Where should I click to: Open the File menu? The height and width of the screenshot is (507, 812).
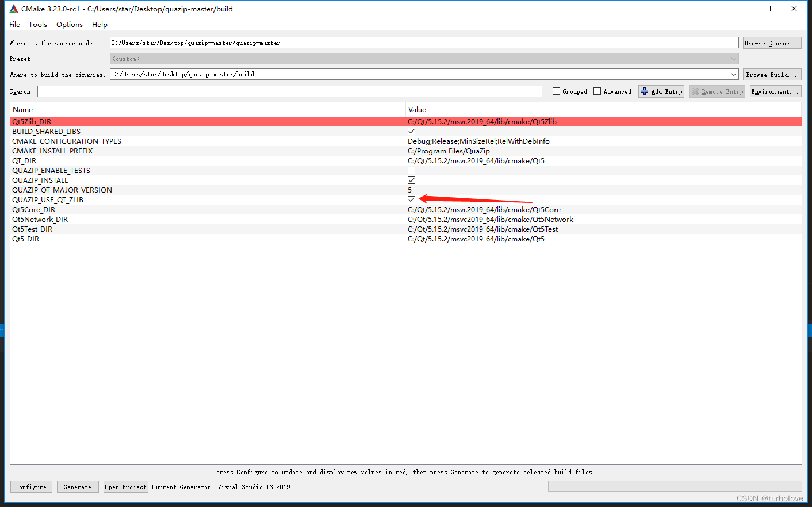(x=14, y=25)
